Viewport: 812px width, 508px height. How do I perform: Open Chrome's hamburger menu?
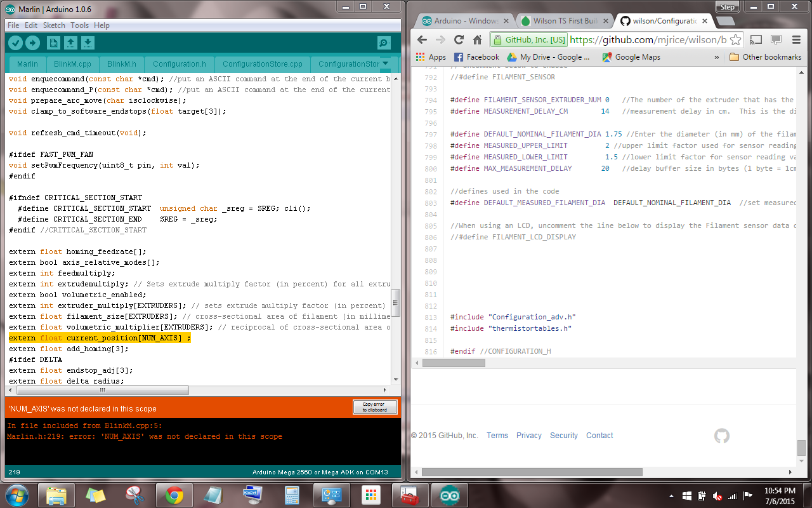[796, 39]
